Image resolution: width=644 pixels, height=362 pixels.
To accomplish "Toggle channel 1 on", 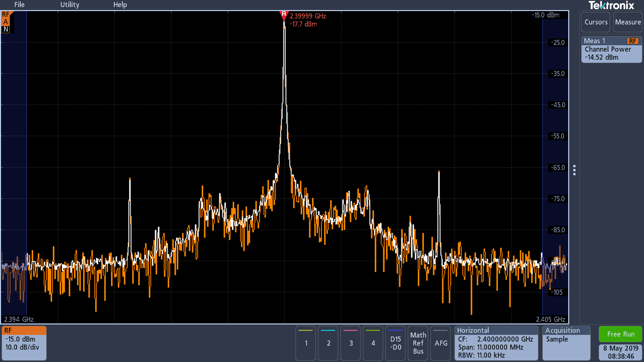I will pyautogui.click(x=306, y=343).
